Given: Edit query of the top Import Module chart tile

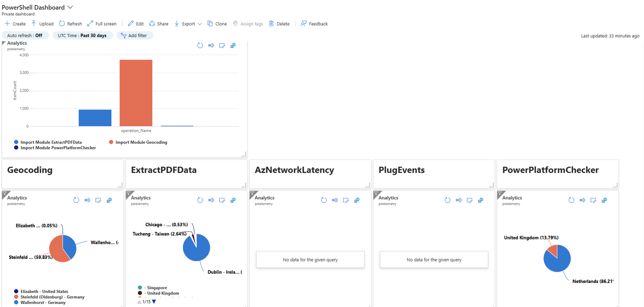Looking at the screenshot, I should coord(222,45).
